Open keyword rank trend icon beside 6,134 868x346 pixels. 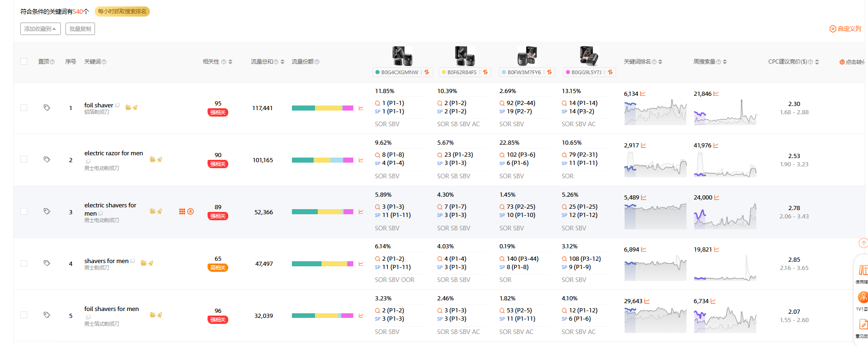(643, 94)
